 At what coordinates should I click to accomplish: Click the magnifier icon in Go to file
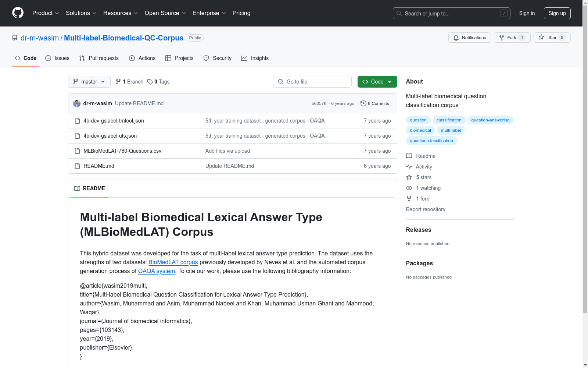281,82
